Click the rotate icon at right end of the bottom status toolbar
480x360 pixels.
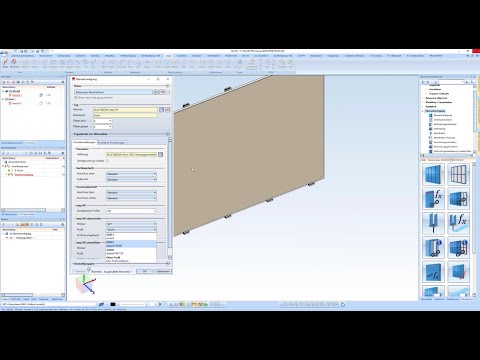tap(343, 304)
